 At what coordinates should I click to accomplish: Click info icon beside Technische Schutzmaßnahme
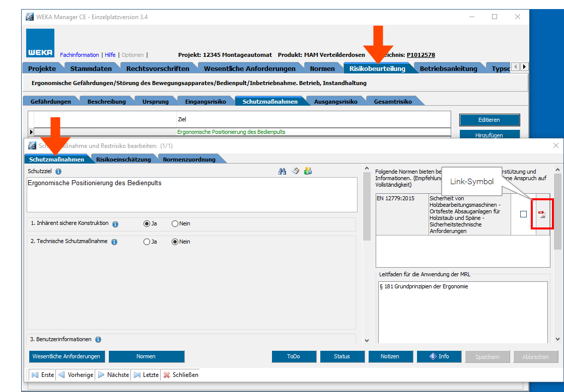(x=114, y=242)
